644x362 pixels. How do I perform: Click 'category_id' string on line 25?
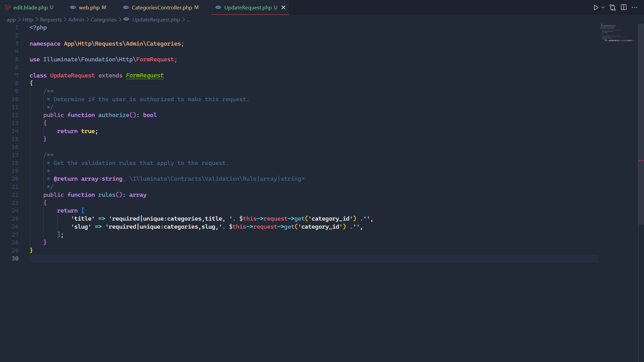click(330, 219)
